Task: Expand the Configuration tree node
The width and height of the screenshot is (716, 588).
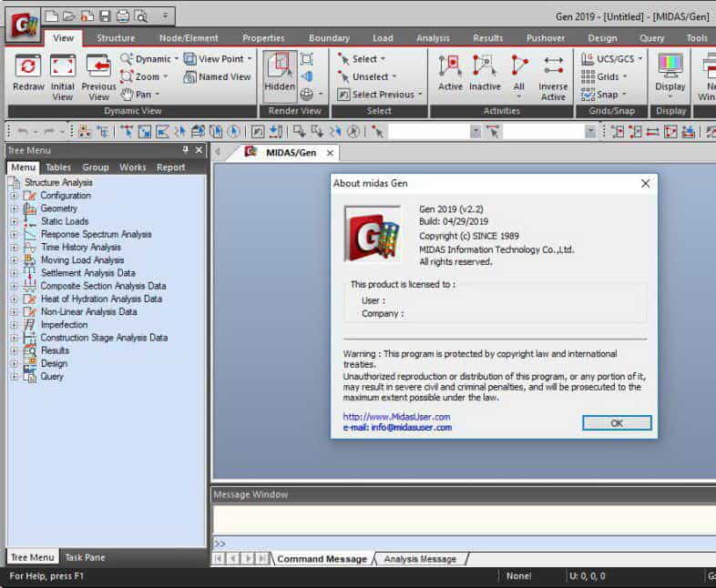Action: [x=15, y=196]
